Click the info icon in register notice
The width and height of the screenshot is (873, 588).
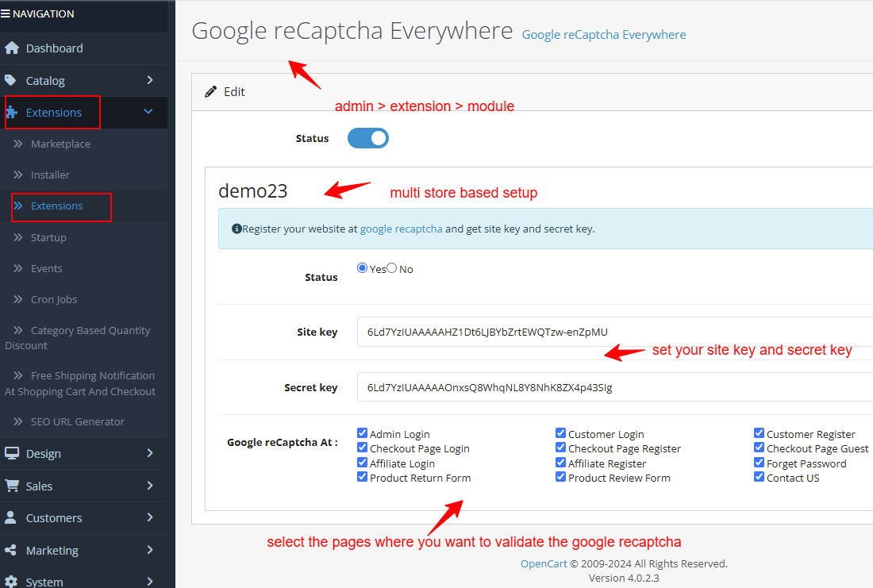[x=237, y=229]
